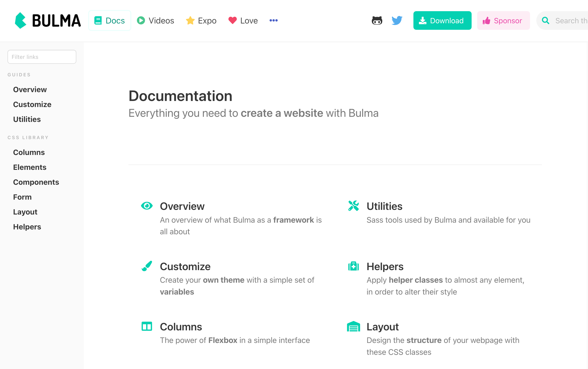Click the columns icon beside Columns heading
Viewport: 588px width, 369px height.
(147, 326)
